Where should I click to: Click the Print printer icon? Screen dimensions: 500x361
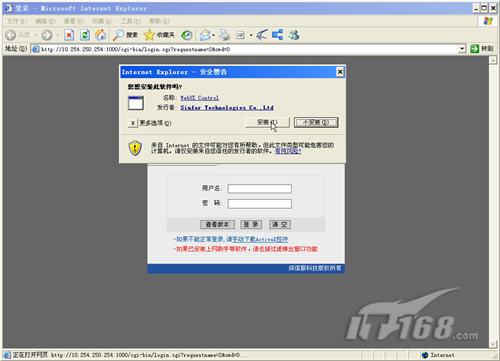(225, 35)
